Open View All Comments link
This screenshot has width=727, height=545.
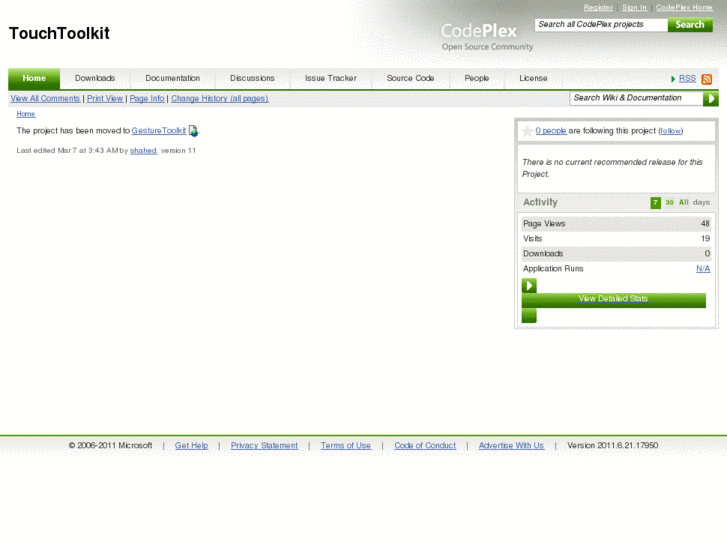tap(45, 98)
